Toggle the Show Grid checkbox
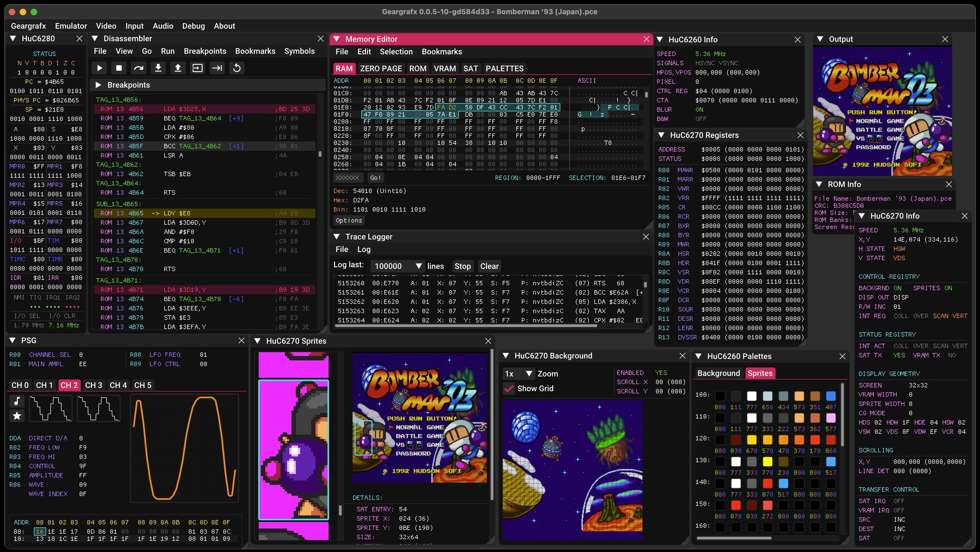 (x=509, y=389)
